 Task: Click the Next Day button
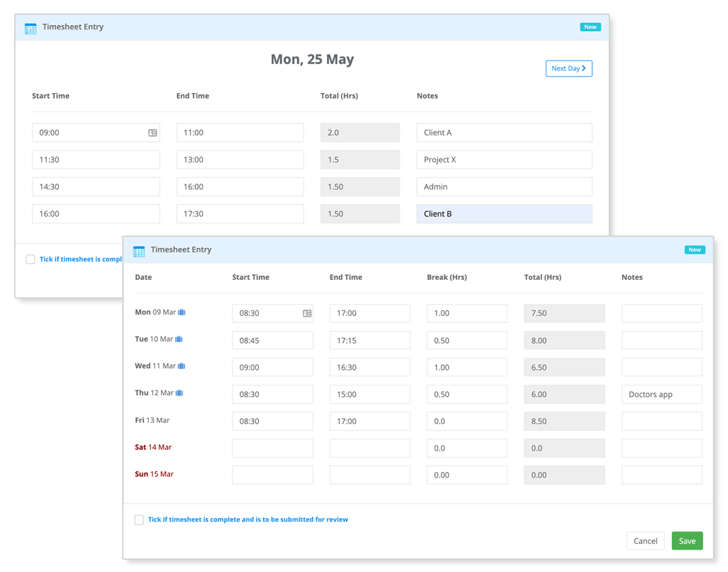click(x=569, y=68)
